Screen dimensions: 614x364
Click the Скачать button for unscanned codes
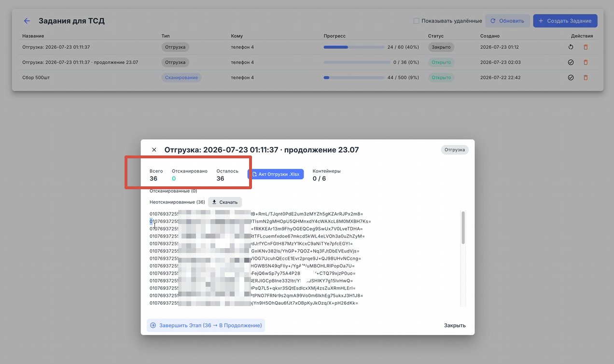point(225,202)
